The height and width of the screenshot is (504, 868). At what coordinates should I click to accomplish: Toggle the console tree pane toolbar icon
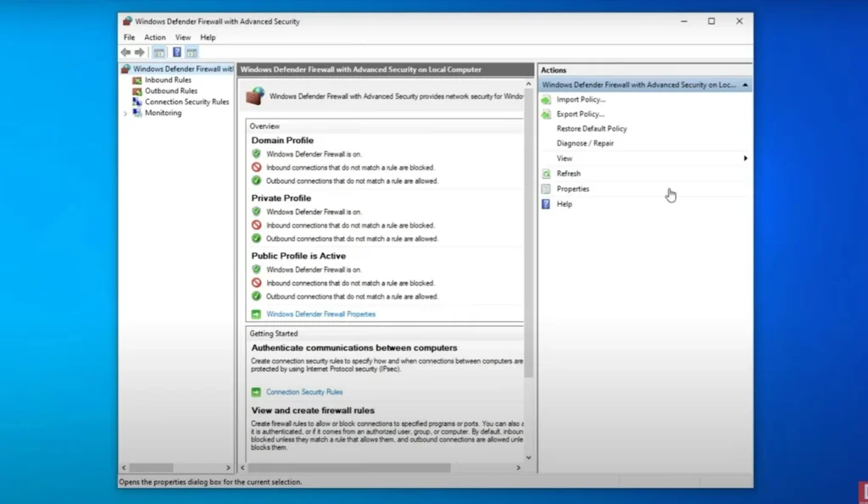159,53
